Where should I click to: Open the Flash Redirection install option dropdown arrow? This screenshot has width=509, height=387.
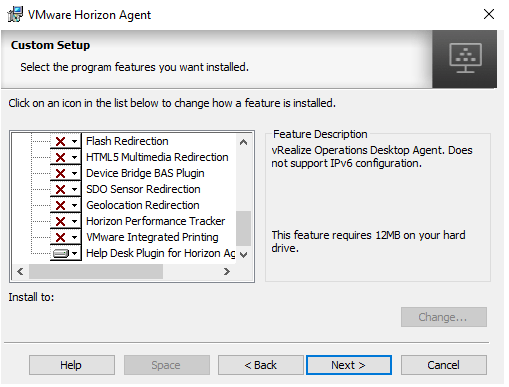pyautogui.click(x=75, y=141)
